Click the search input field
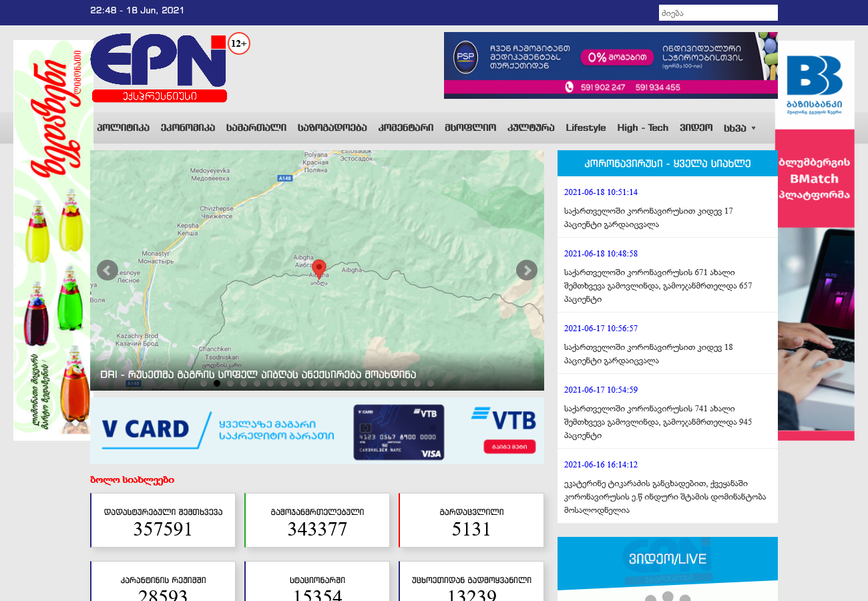This screenshot has width=868, height=601. pyautogui.click(x=718, y=13)
